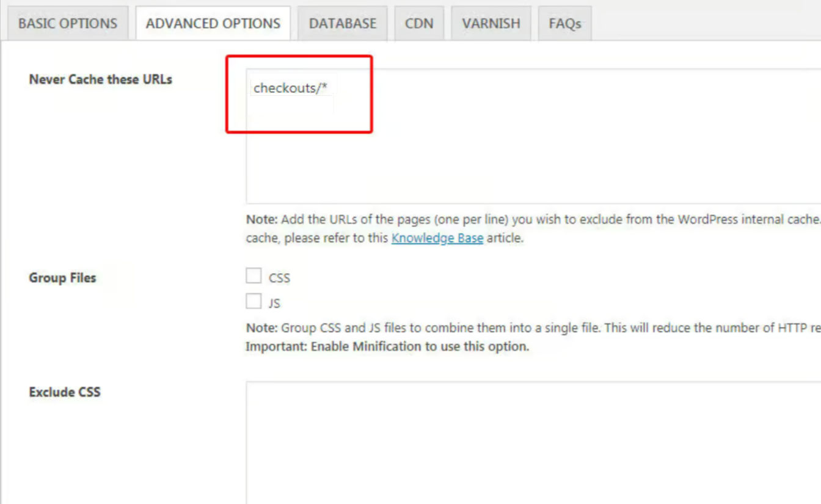Click the Important: Enable Minification notice
The height and width of the screenshot is (504, 821).
(387, 347)
